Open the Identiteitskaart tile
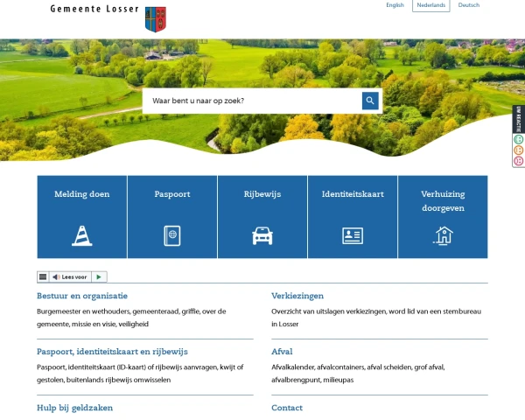Screen dimensions: 525x420 click(353, 217)
